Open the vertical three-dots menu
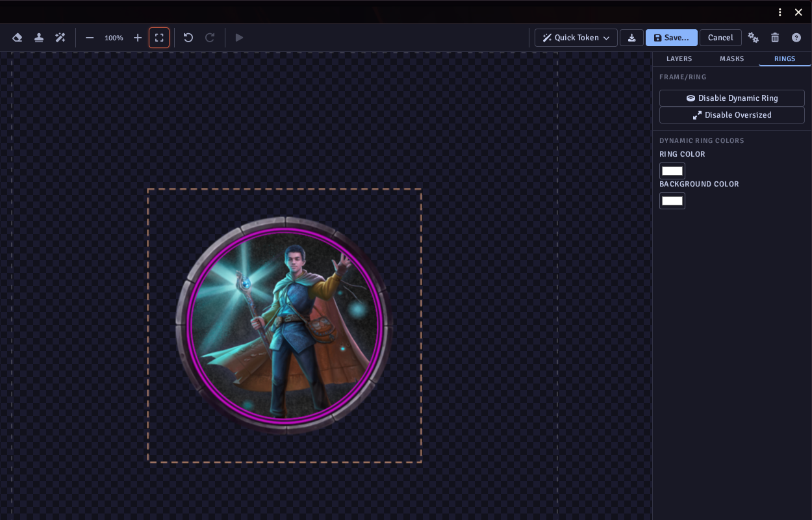Viewport: 812px width, 520px height. tap(780, 12)
